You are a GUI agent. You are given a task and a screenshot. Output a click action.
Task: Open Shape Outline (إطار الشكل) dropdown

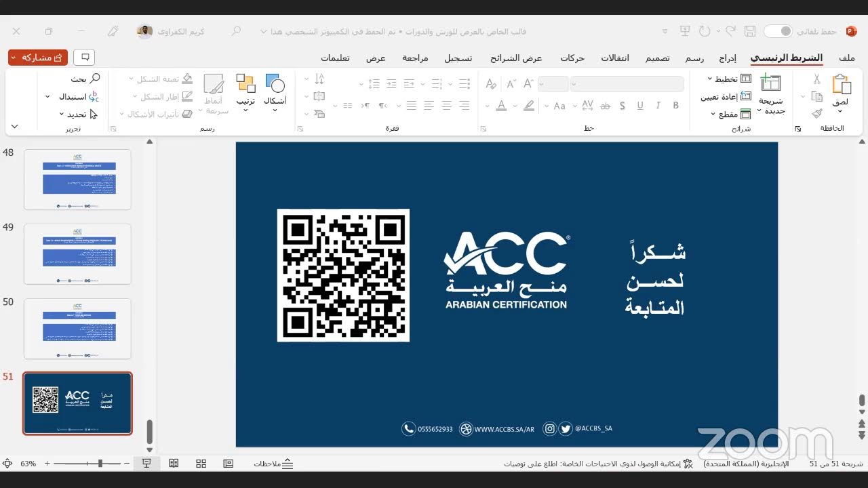coord(163,97)
